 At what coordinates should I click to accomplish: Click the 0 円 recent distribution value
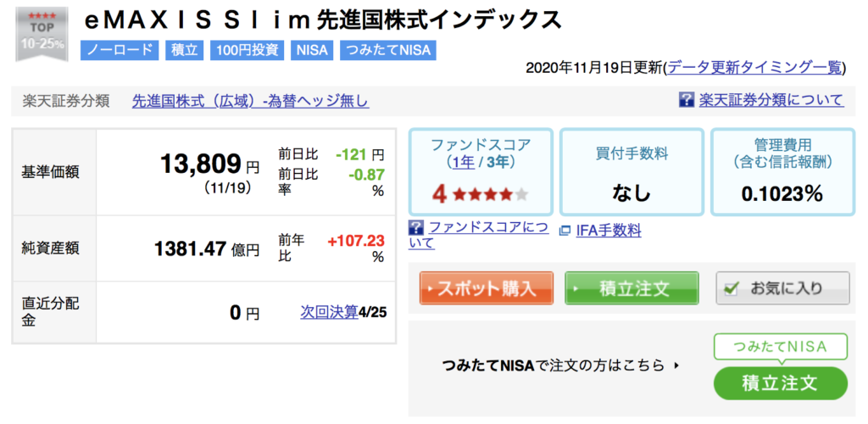245,313
